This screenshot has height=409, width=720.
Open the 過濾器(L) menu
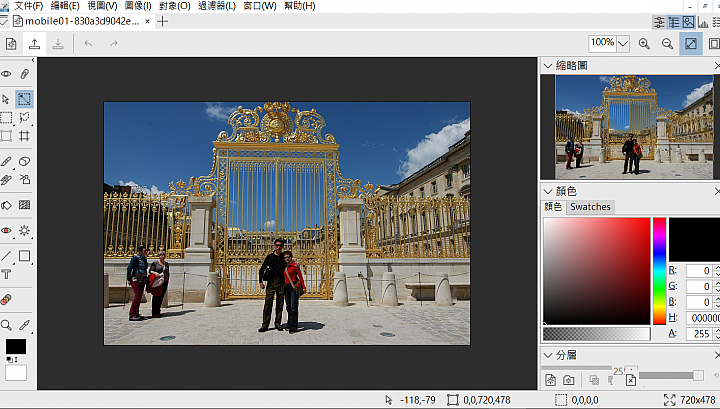tap(217, 6)
